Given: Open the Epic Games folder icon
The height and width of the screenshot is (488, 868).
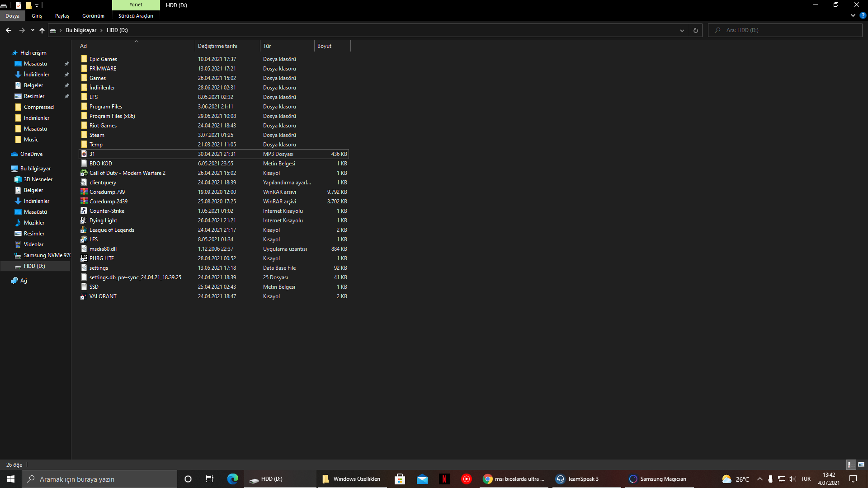Looking at the screenshot, I should pyautogui.click(x=84, y=59).
